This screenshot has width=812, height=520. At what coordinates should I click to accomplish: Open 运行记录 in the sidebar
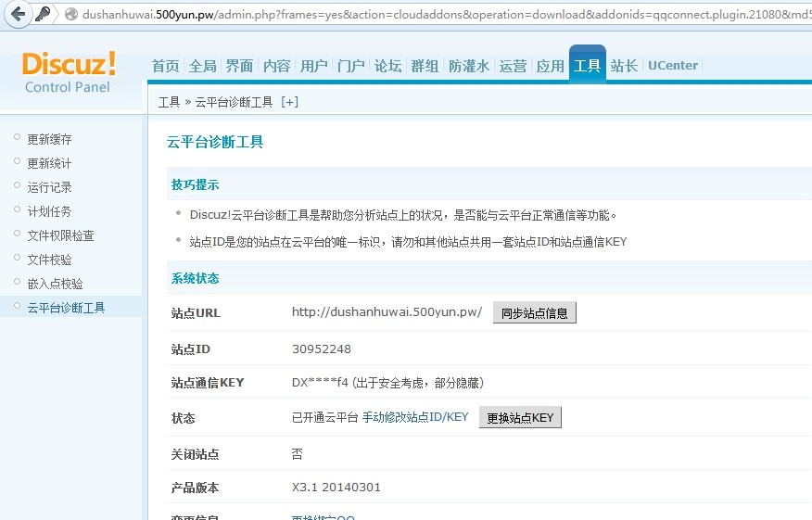pos(50,187)
